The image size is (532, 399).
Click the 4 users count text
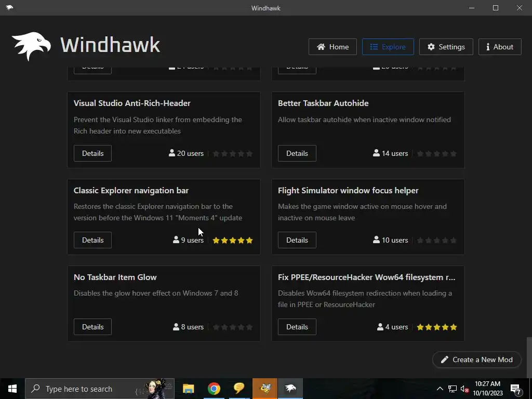pyautogui.click(x=396, y=327)
